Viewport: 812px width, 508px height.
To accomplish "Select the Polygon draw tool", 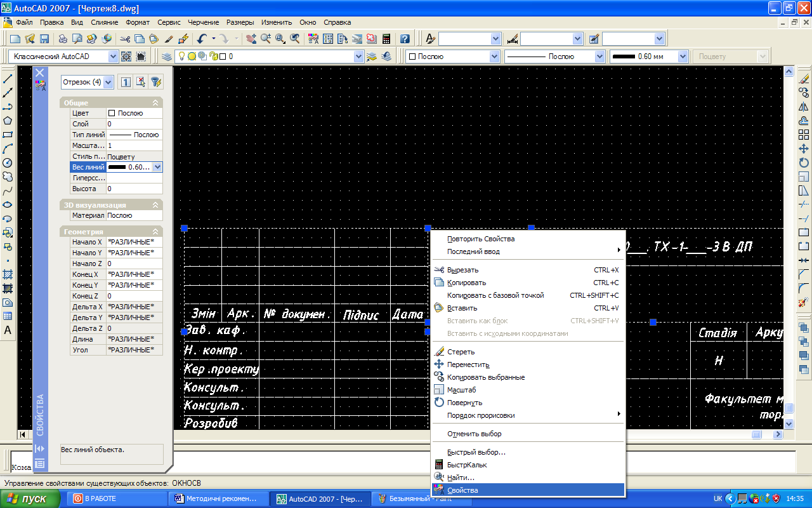I will [8, 121].
